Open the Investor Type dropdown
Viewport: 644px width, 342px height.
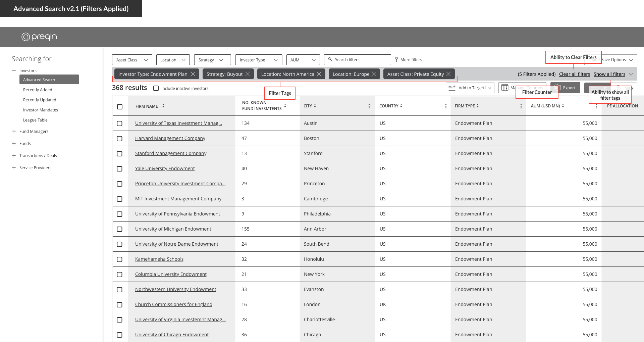click(x=259, y=60)
